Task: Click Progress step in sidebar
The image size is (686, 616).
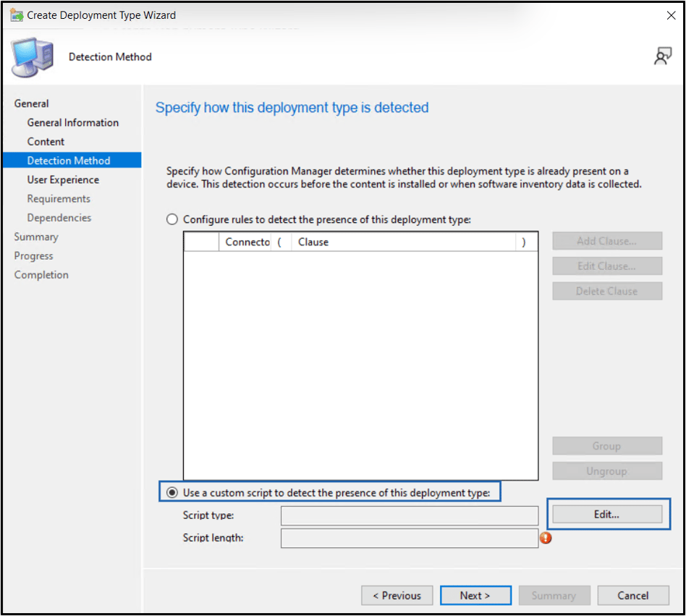Action: click(33, 256)
